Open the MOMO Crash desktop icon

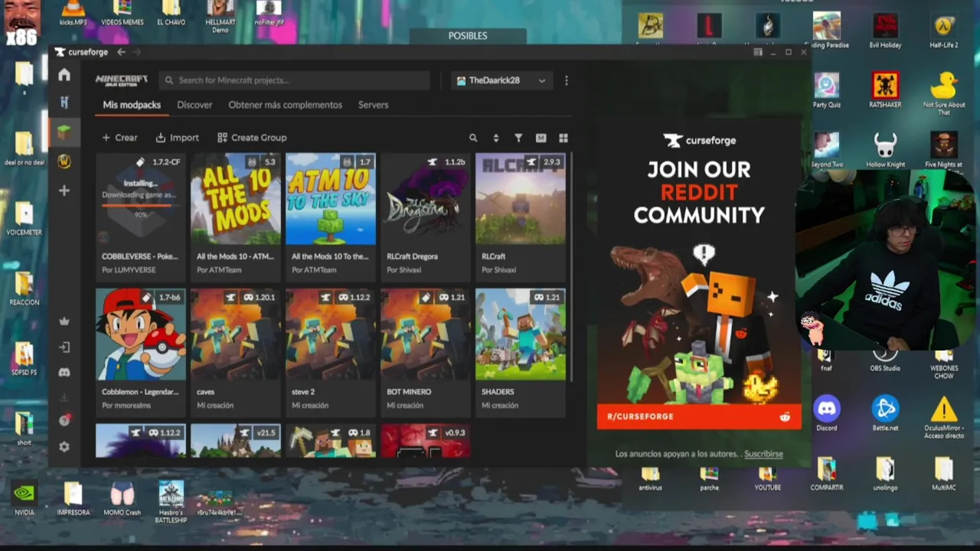122,498
